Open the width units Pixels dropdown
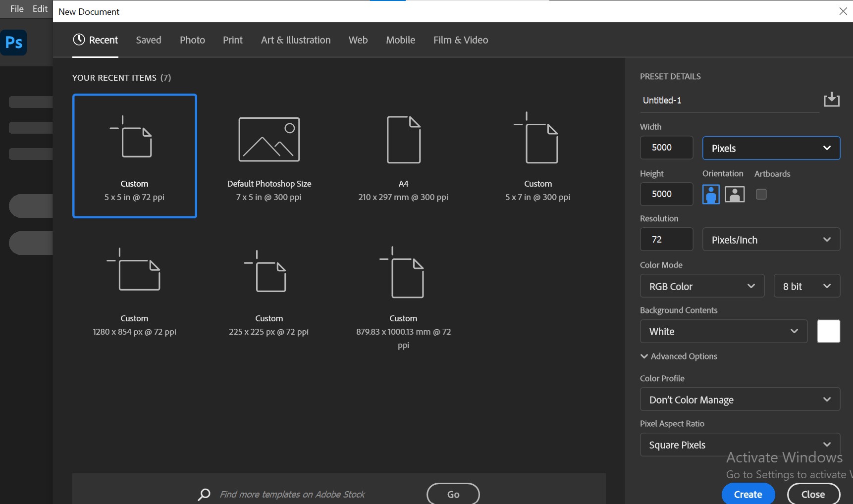This screenshot has width=853, height=504. click(771, 148)
